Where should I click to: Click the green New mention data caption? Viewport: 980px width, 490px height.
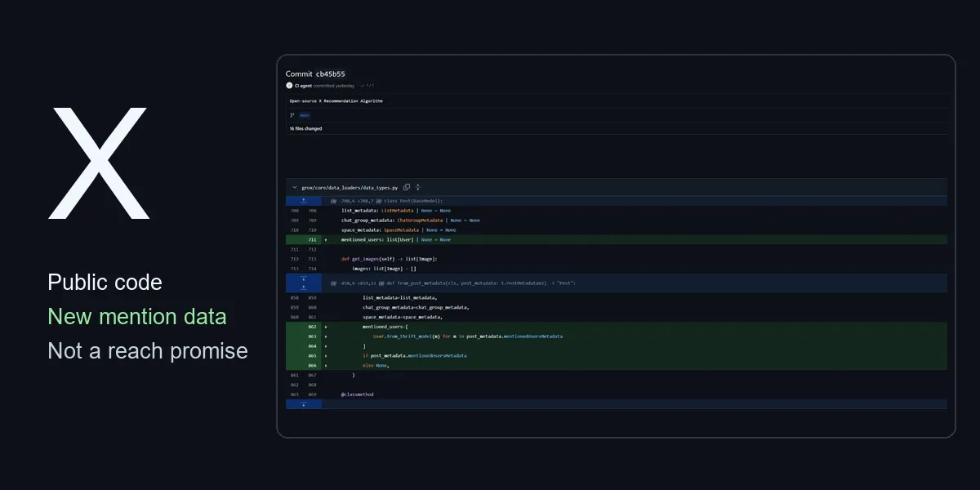(x=137, y=317)
